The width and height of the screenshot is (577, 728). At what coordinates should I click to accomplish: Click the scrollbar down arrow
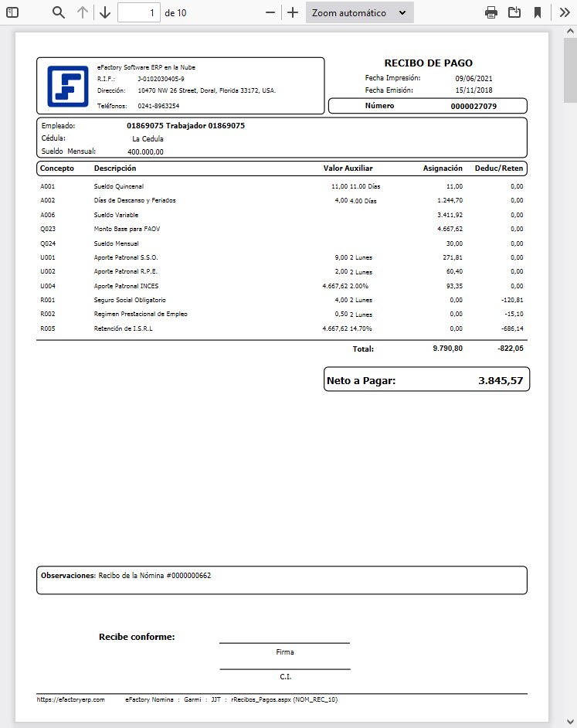(x=570, y=722)
